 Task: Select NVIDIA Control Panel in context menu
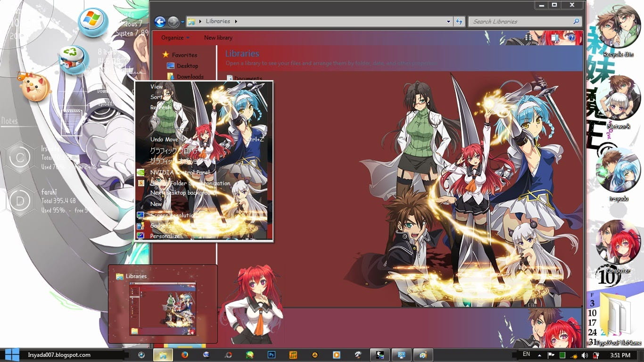pos(176,172)
